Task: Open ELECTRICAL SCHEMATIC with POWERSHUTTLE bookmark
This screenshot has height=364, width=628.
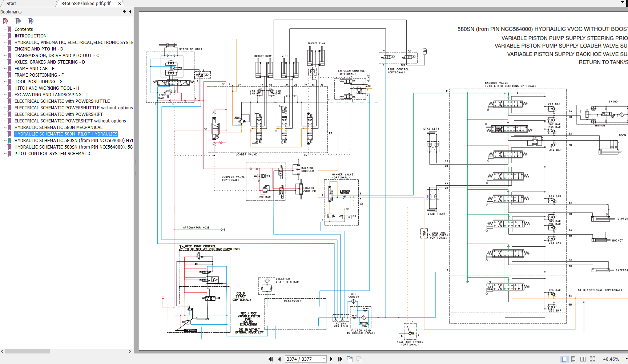Action: [x=62, y=101]
